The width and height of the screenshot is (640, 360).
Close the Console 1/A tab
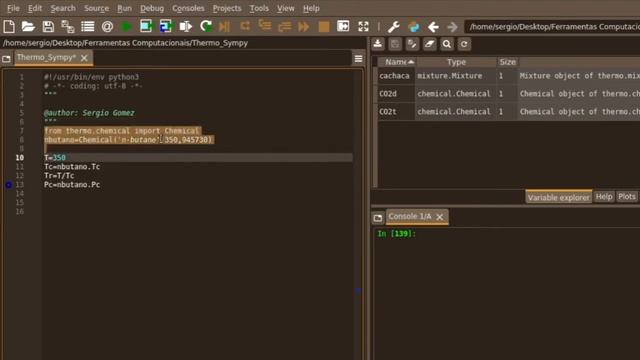pyautogui.click(x=440, y=217)
